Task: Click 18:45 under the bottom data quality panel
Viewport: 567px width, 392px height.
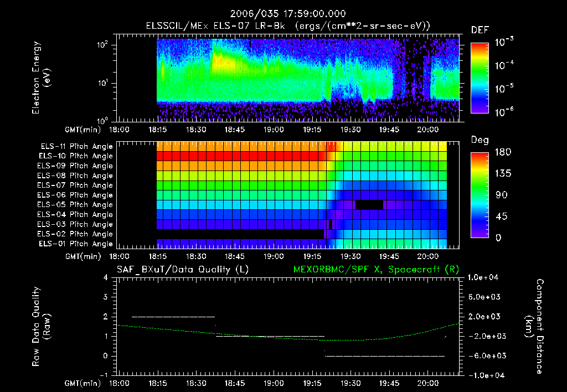Action: point(235,383)
